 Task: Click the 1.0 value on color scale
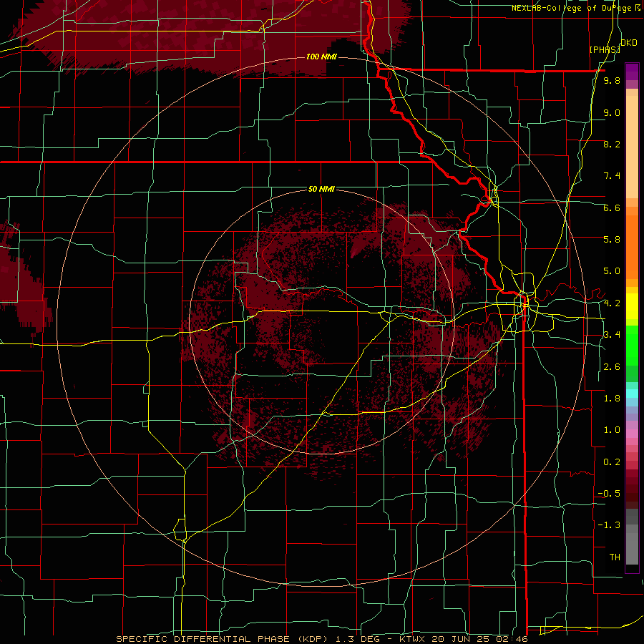612,430
